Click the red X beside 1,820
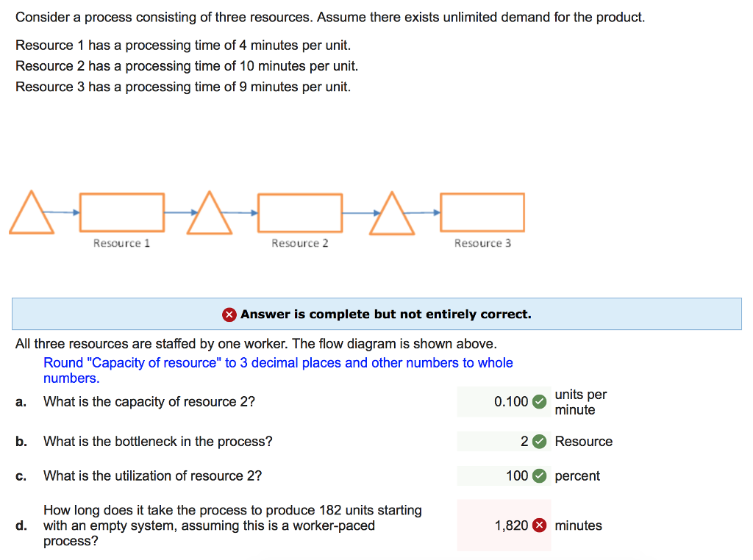 pyautogui.click(x=539, y=525)
